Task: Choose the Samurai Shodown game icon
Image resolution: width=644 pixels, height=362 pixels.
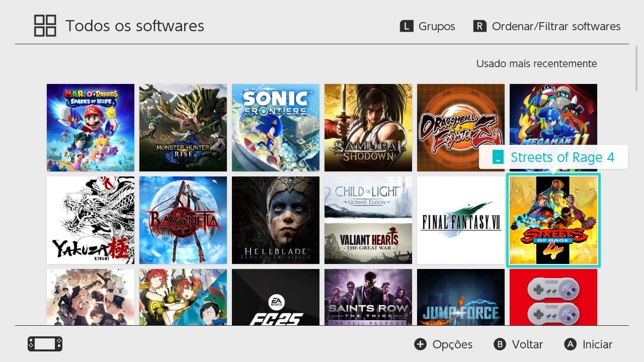Action: [368, 128]
